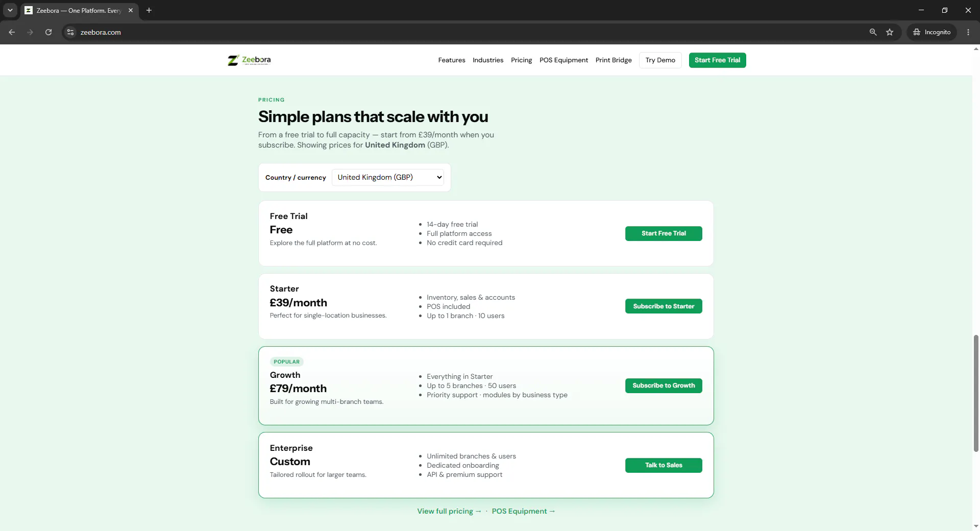Click the Enterprise Custom price text
Screen dimensions: 980x531
click(x=290, y=462)
